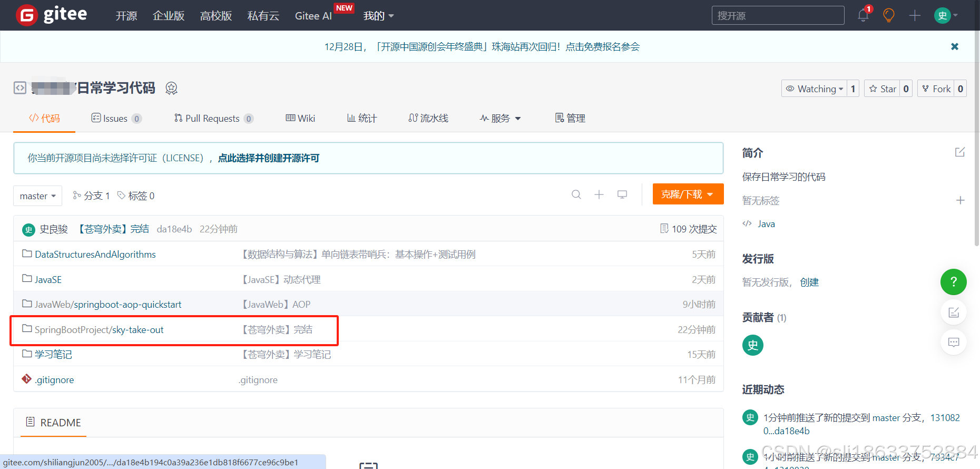Click the 点击免费报名参会 banner link
980x469 pixels.
603,47
